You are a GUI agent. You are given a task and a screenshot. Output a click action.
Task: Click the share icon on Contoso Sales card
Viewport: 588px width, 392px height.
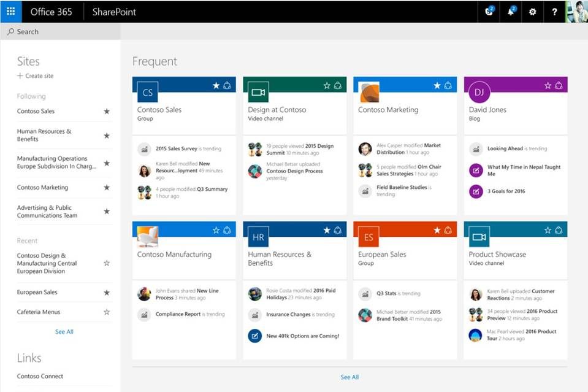pyautogui.click(x=227, y=85)
